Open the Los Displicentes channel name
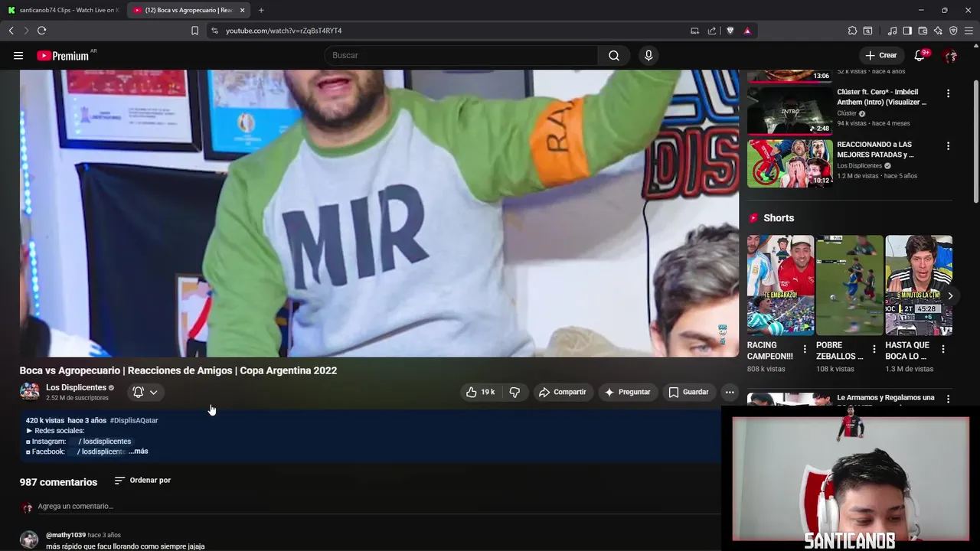 pyautogui.click(x=76, y=387)
